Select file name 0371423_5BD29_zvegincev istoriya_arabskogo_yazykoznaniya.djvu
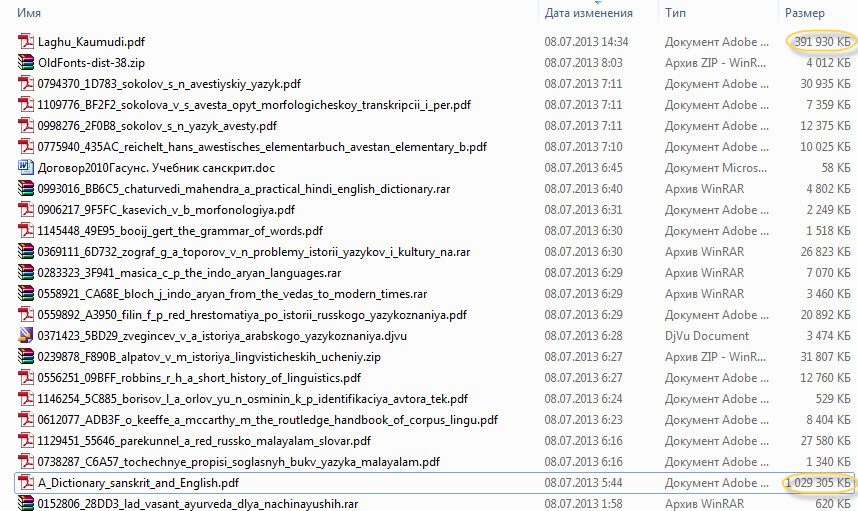 click(x=222, y=336)
